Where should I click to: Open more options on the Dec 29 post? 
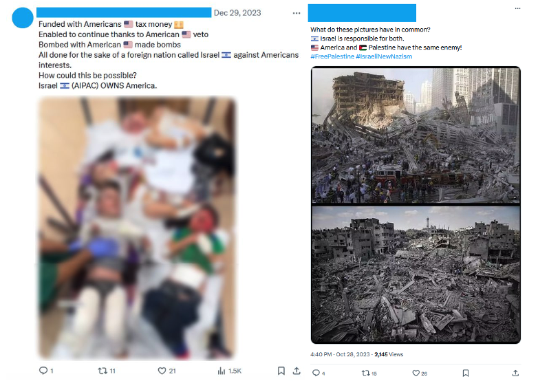click(x=297, y=13)
